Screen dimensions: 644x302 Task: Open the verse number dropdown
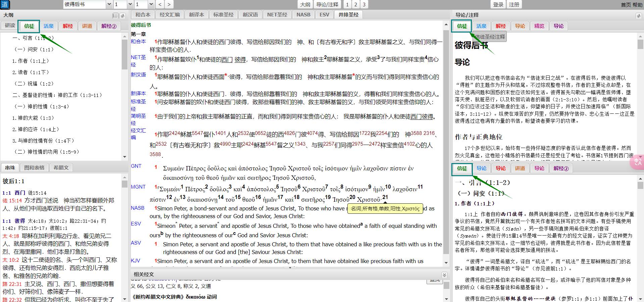(151, 4)
